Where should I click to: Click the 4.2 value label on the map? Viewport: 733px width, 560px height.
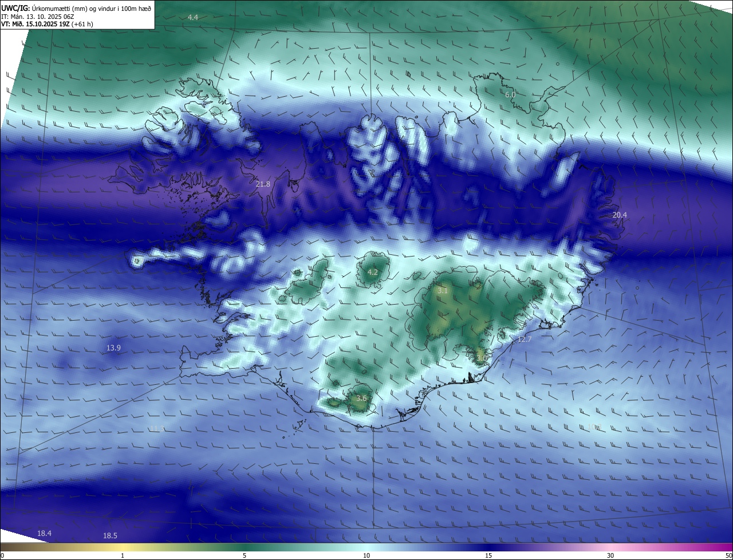[x=372, y=272]
